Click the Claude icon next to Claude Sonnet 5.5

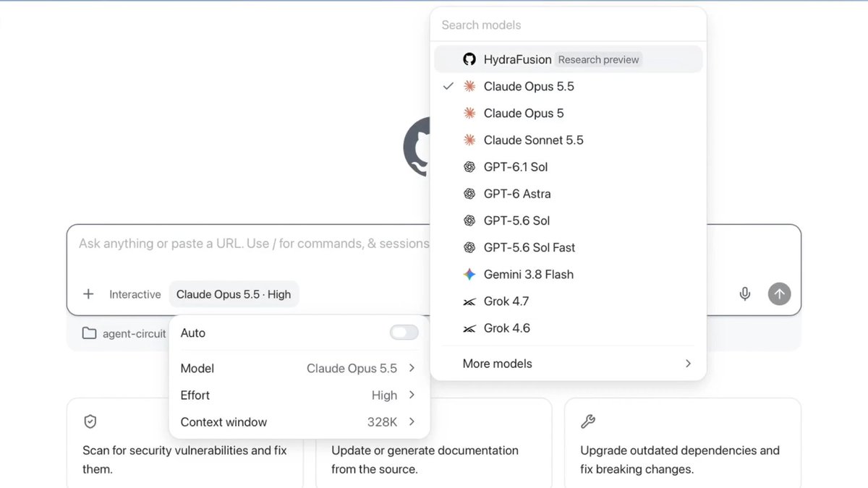pyautogui.click(x=469, y=140)
